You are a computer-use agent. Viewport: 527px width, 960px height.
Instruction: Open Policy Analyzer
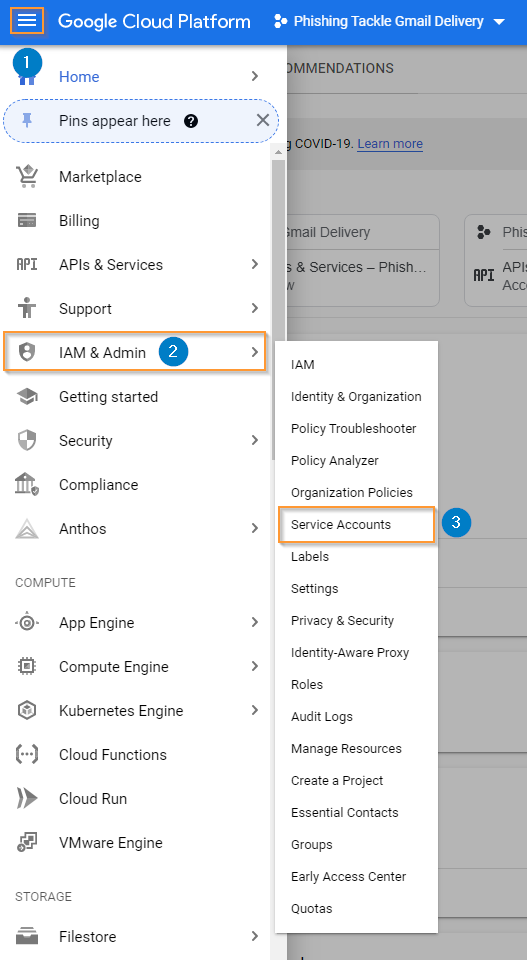pyautogui.click(x=356, y=460)
